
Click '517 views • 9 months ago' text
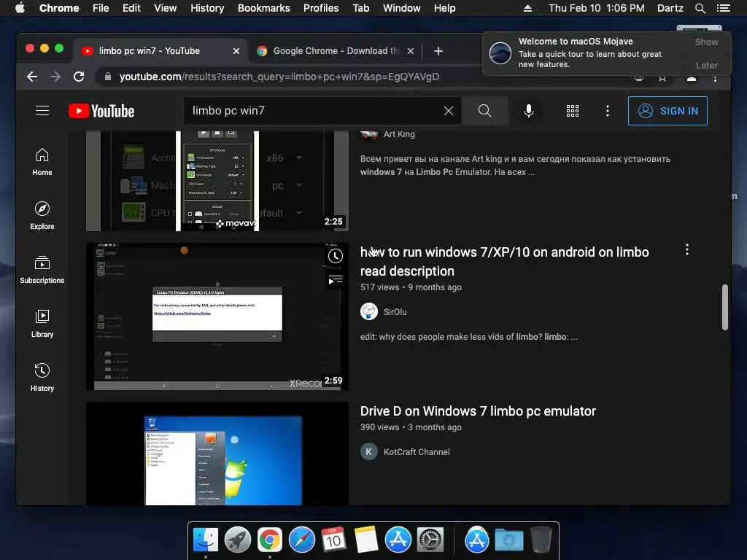(x=411, y=287)
